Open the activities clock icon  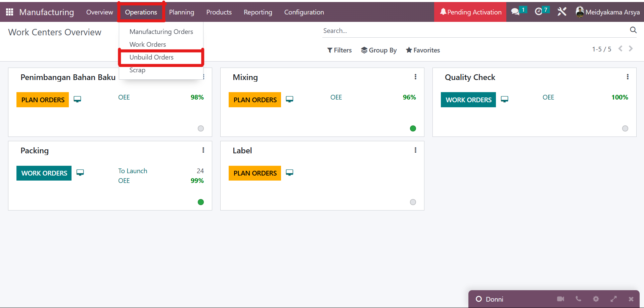pyautogui.click(x=539, y=12)
